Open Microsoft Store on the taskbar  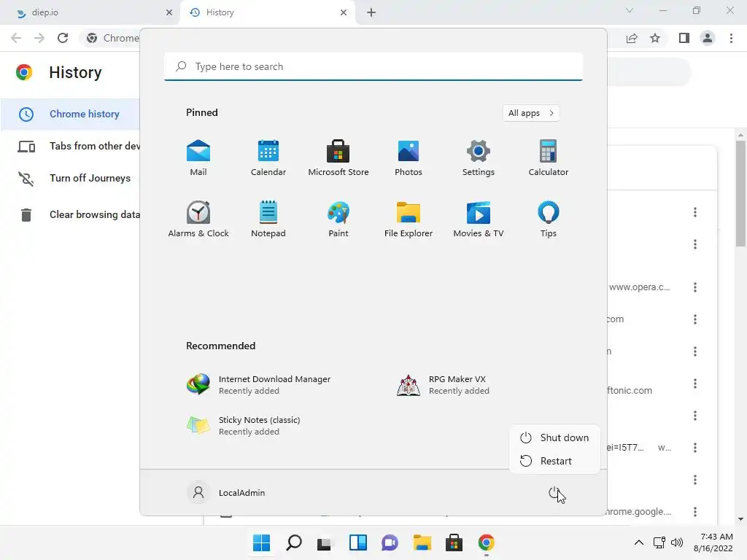point(454,542)
